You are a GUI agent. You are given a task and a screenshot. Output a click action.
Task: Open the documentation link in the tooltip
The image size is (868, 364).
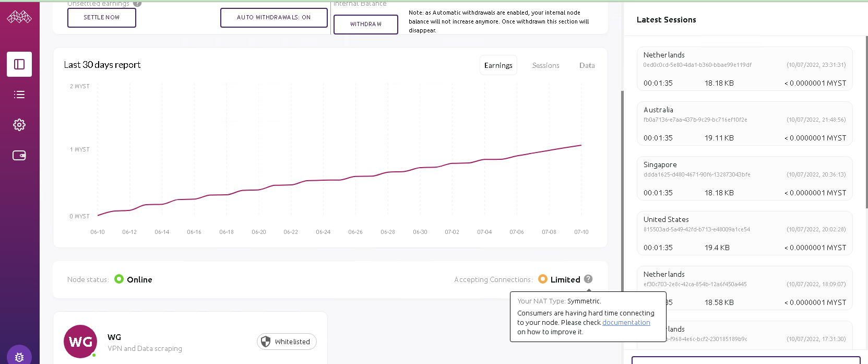(626, 323)
